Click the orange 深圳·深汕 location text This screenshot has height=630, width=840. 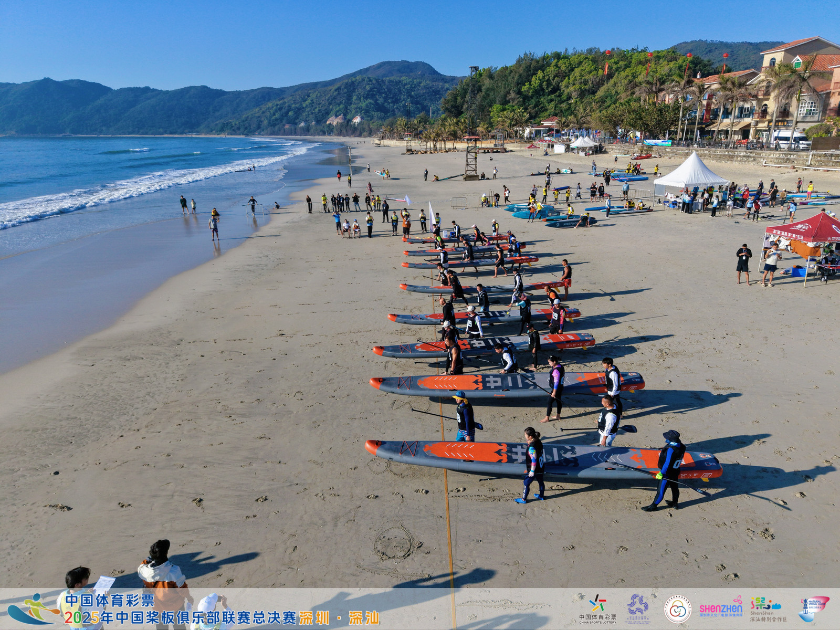[x=339, y=618]
